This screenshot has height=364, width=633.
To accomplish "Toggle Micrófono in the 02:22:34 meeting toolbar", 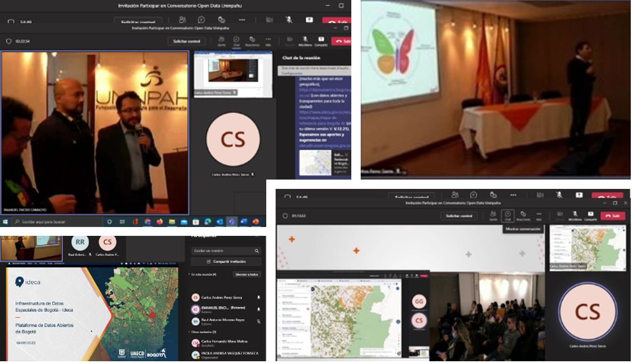I will click(x=305, y=41).
